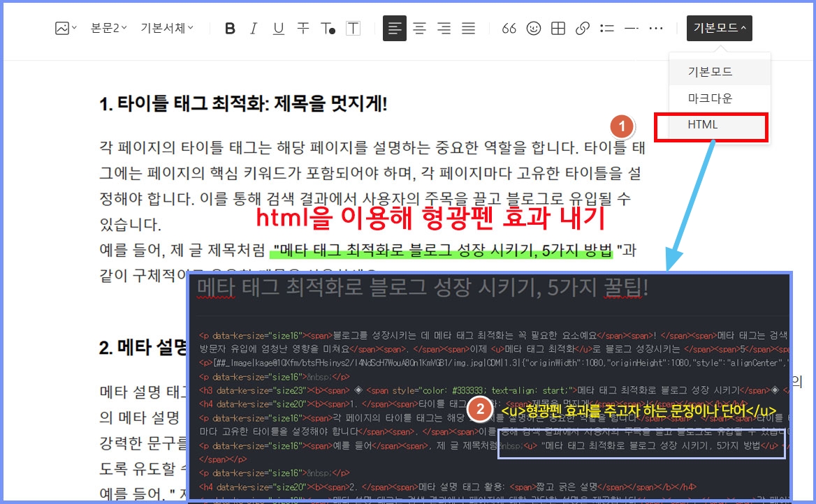Click the heading '2. 메타 설명'
Image resolution: width=816 pixels, height=504 pixels.
click(143, 348)
